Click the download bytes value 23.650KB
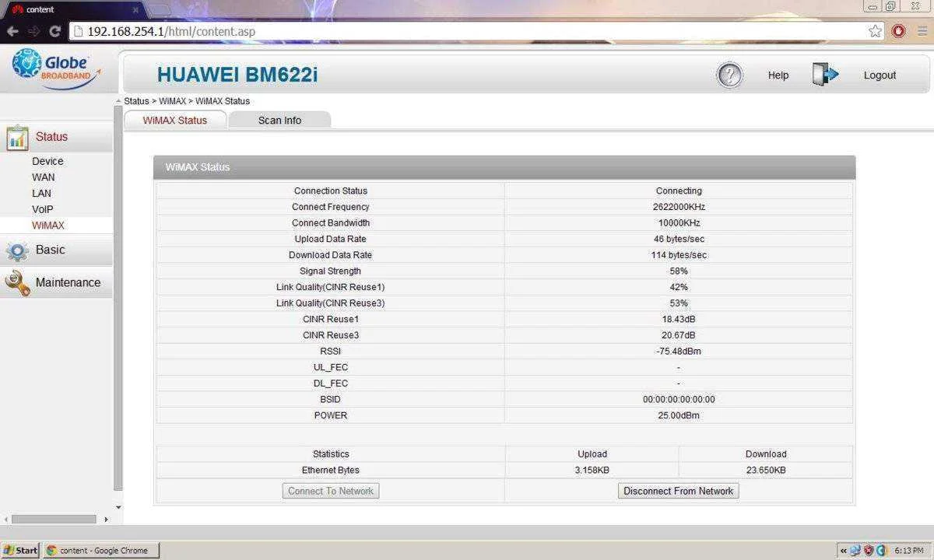Screen dimensions: 934x560 point(766,471)
